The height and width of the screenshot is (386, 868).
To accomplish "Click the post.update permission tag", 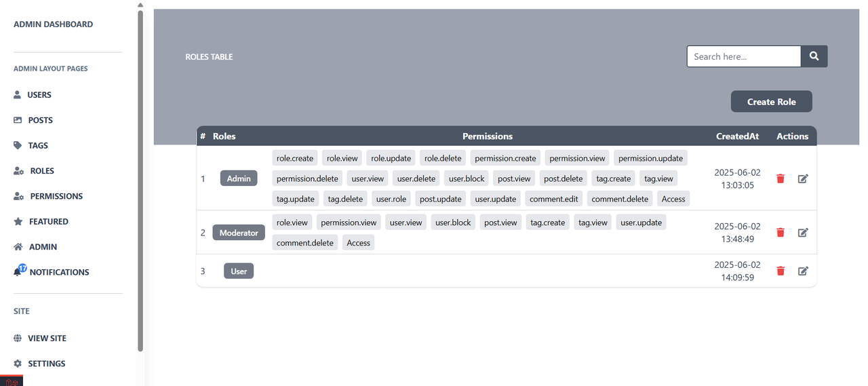I will 441,199.
